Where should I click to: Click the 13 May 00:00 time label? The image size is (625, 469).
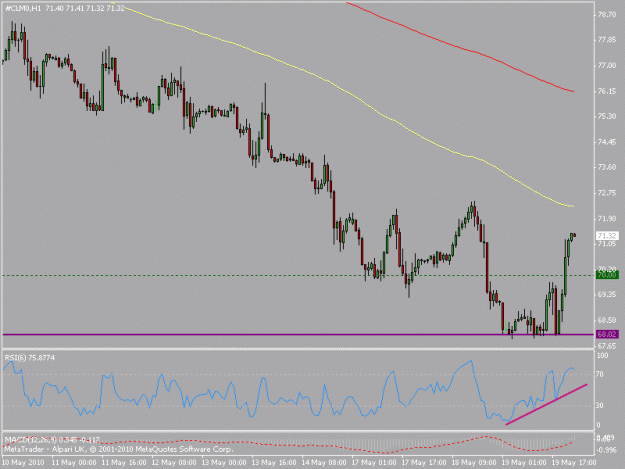pyautogui.click(x=224, y=463)
